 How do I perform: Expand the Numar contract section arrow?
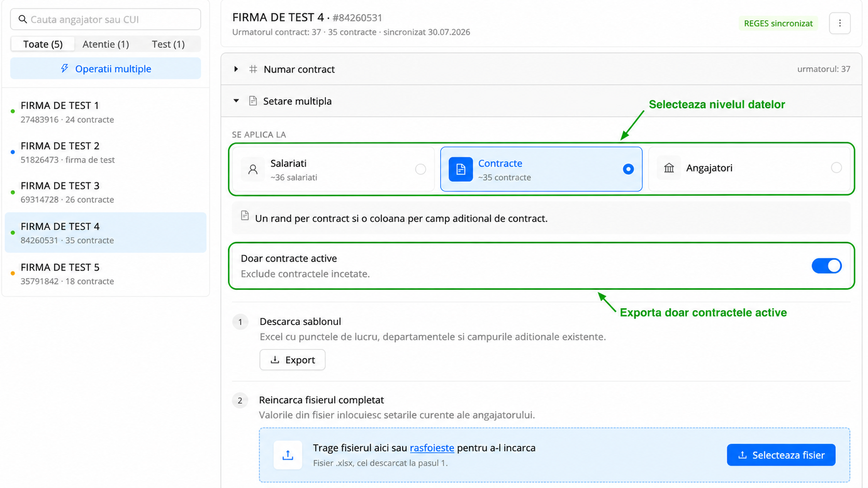point(236,69)
